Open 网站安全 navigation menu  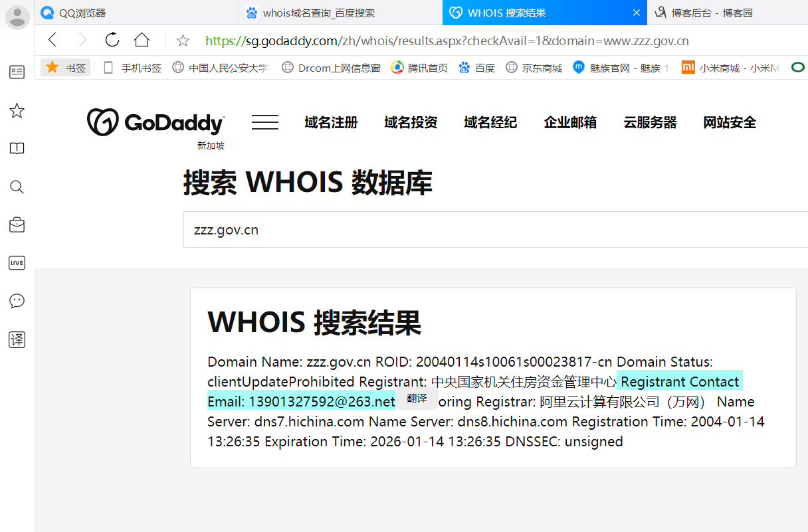point(730,122)
